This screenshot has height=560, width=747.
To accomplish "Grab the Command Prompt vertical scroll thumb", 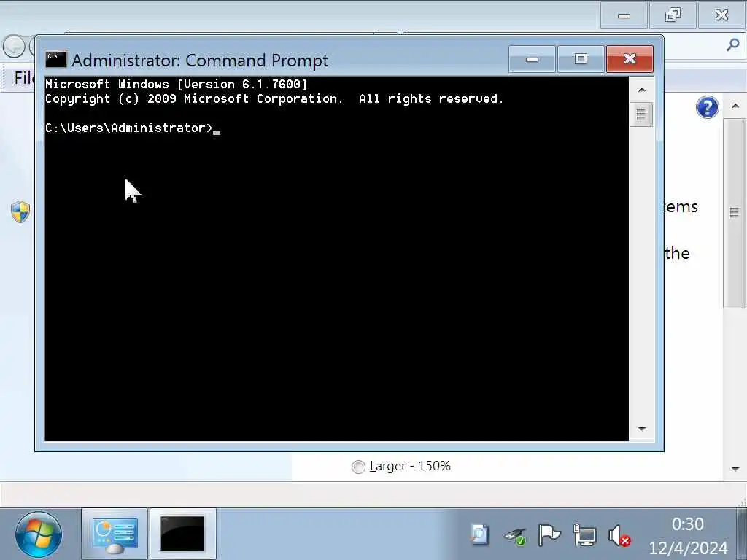I will pos(641,114).
